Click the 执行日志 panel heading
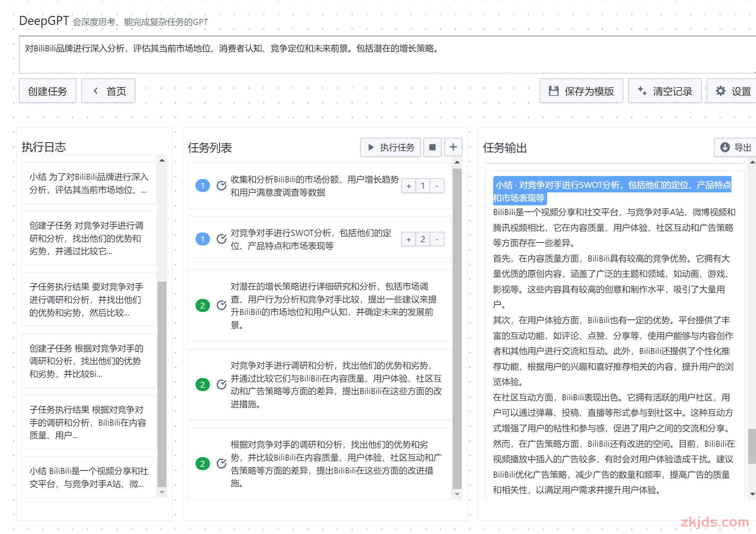 44,147
